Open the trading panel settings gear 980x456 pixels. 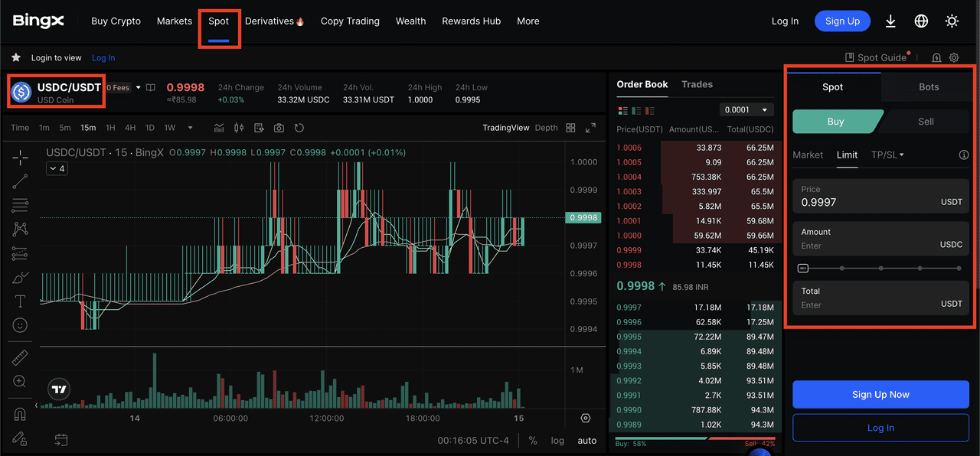point(954,57)
